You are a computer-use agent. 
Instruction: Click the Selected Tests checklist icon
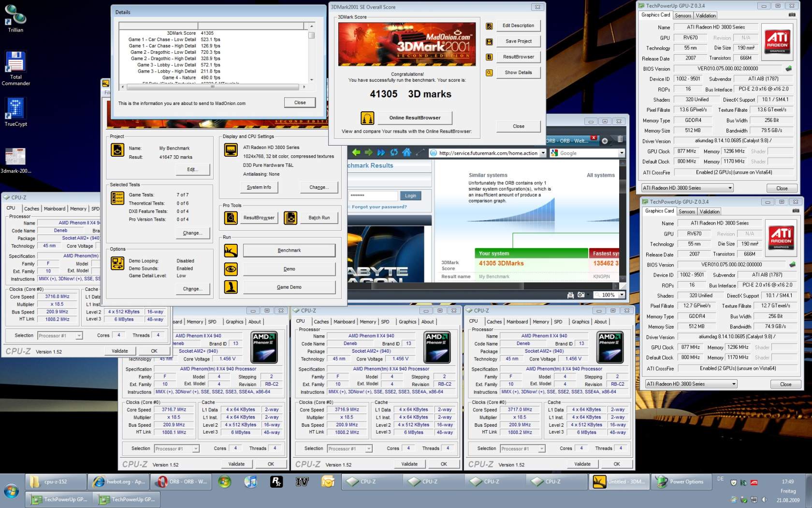(x=117, y=198)
